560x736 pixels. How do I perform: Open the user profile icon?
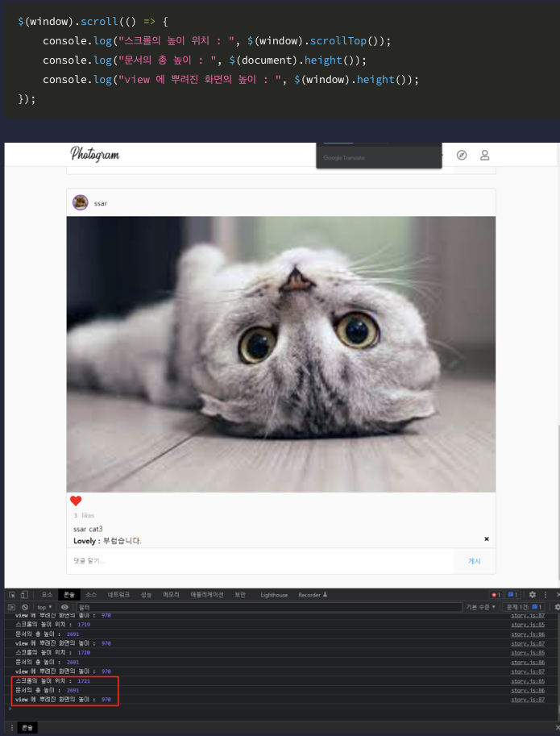[484, 156]
